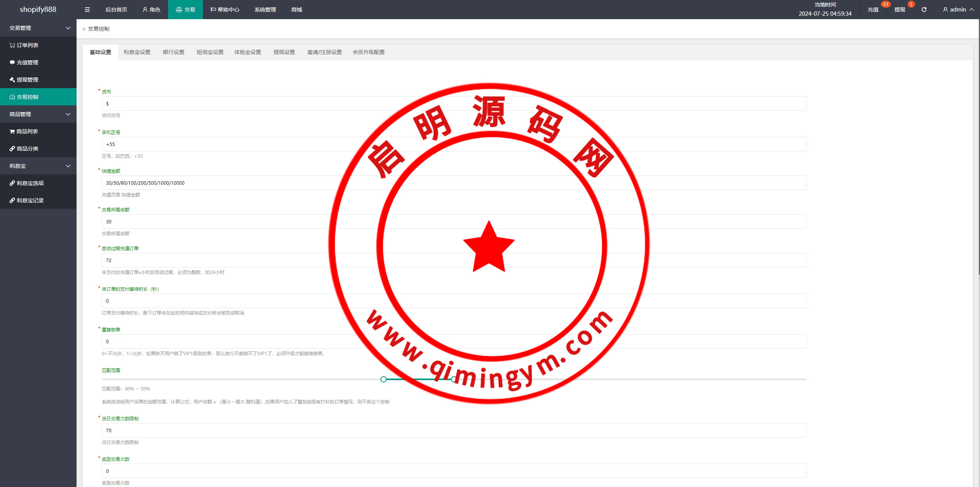This screenshot has width=980, height=487.
Task: Open 提现 notifications with 1 badge
Action: pos(900,10)
